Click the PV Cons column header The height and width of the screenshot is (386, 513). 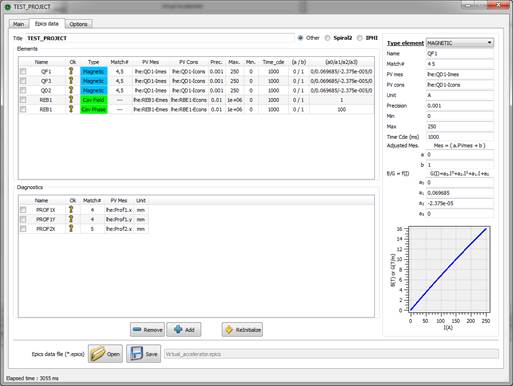(189, 62)
